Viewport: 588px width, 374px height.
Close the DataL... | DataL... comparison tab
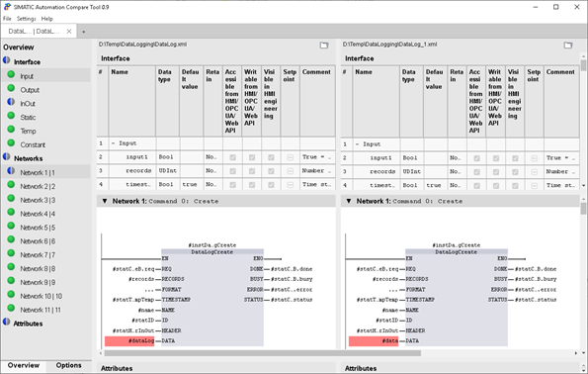coord(69,32)
